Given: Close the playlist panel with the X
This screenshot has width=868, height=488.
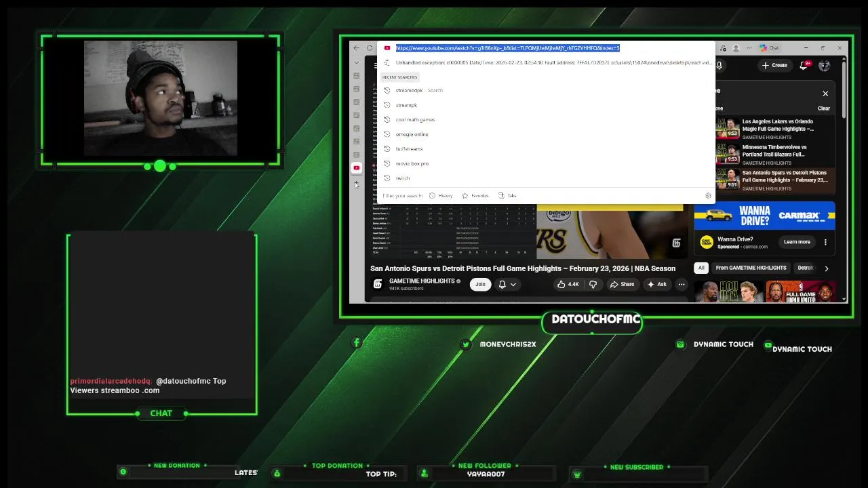Looking at the screenshot, I should (825, 94).
